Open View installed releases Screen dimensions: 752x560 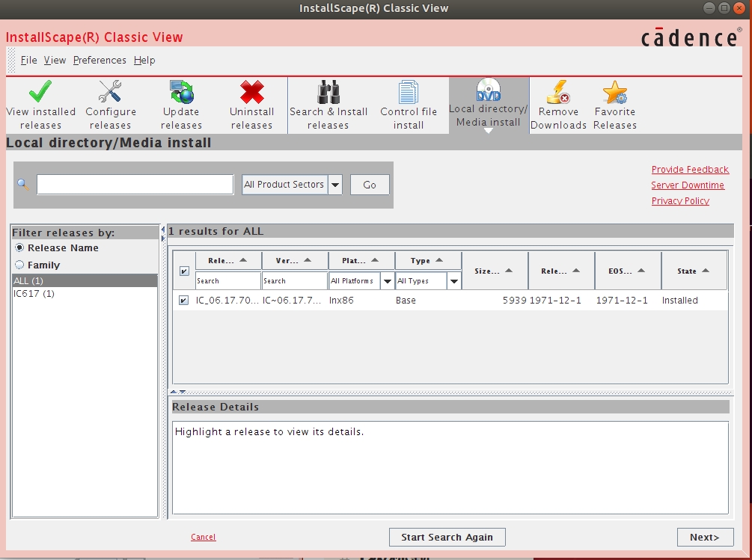[x=40, y=105]
